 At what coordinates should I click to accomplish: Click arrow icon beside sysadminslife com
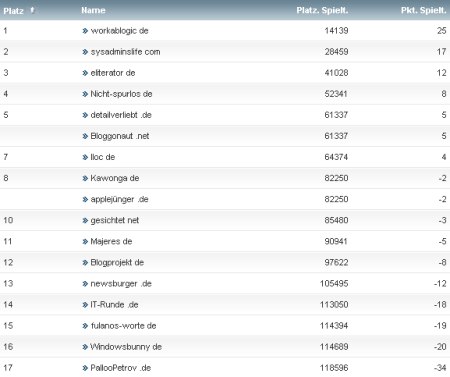click(x=85, y=52)
